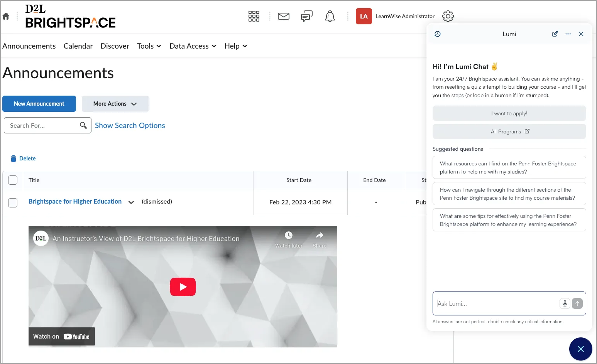
Task: Click the video Share arrow icon
Action: 320,235
